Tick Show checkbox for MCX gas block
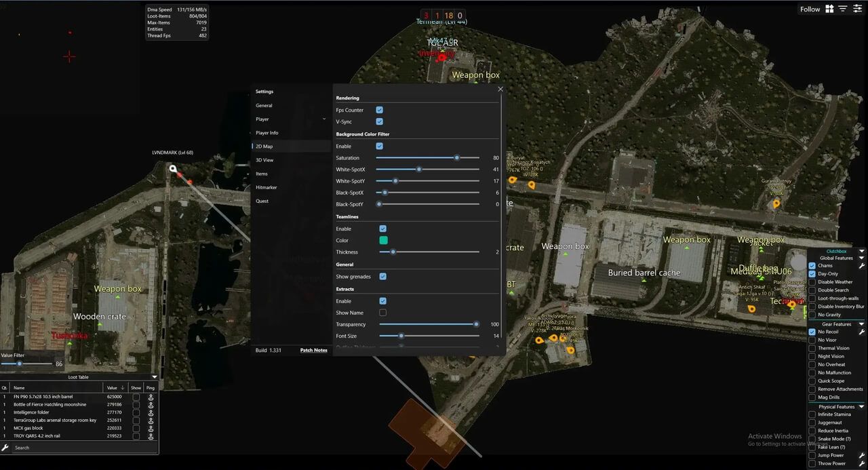This screenshot has width=868, height=470. (x=136, y=428)
